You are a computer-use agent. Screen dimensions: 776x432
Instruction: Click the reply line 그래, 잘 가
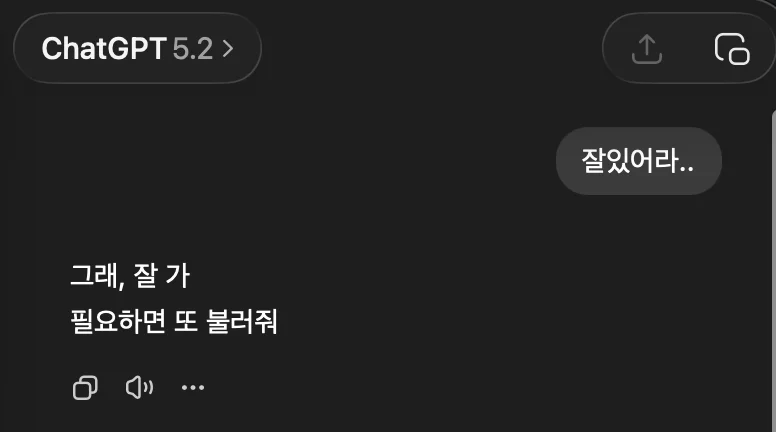point(130,276)
